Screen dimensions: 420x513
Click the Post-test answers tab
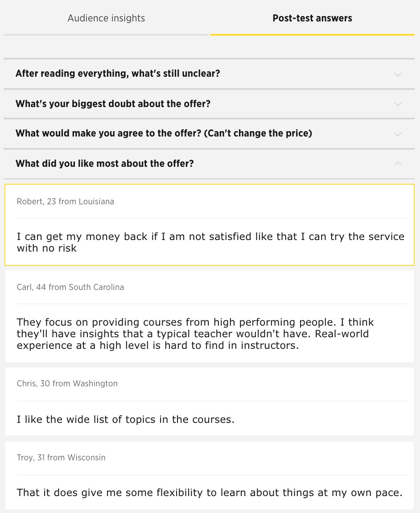click(x=312, y=18)
